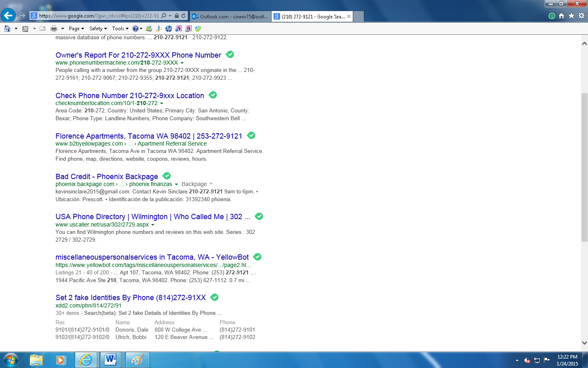Expand the Home page dropdown arrow

tap(16, 29)
